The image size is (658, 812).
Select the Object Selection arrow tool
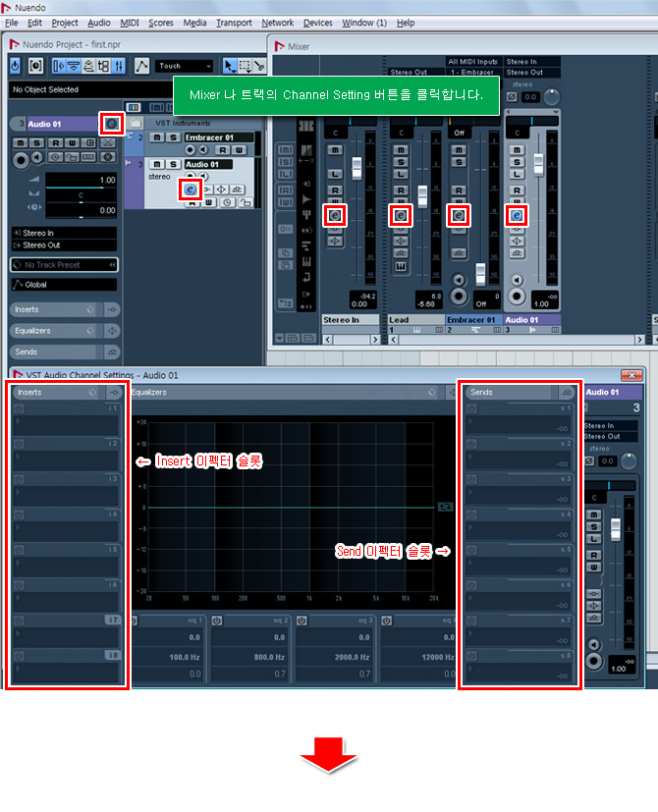point(230,66)
